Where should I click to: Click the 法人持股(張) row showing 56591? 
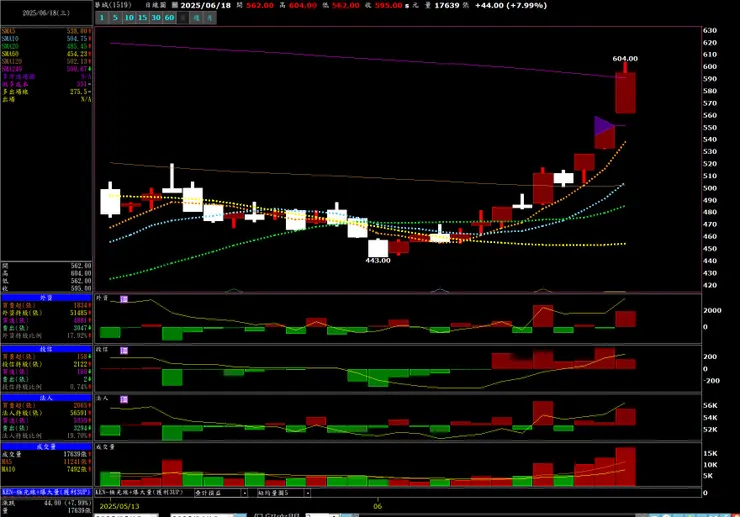(x=46, y=413)
